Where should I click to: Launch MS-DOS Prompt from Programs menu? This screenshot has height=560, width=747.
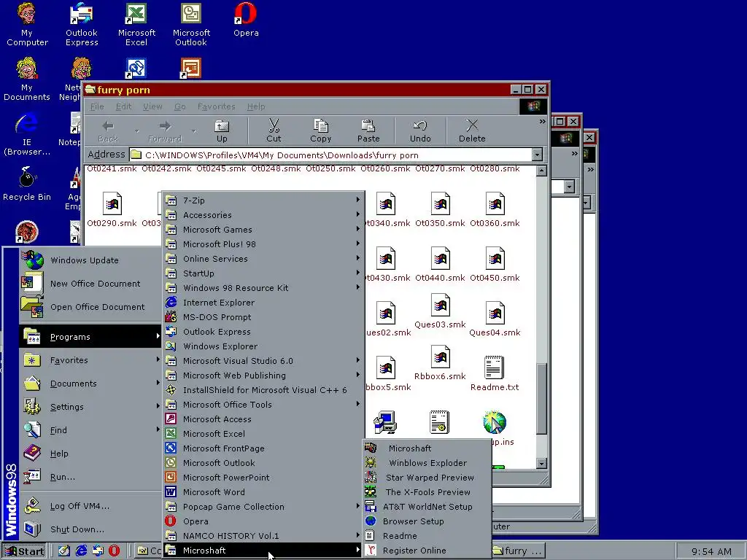coord(263,317)
